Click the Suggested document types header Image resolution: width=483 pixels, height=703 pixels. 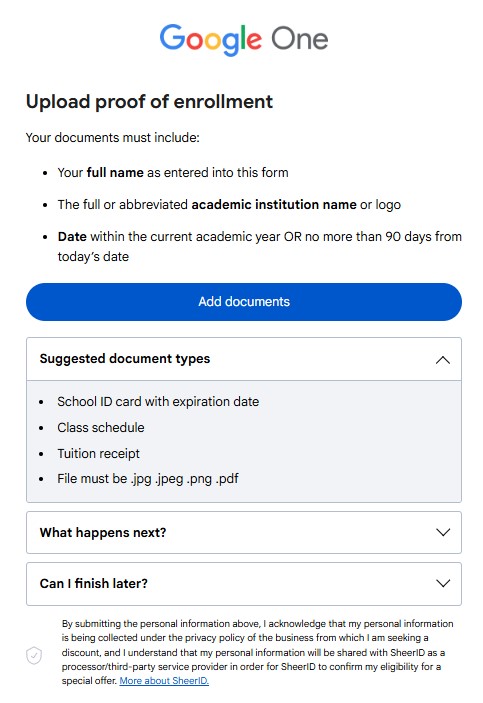(x=244, y=359)
